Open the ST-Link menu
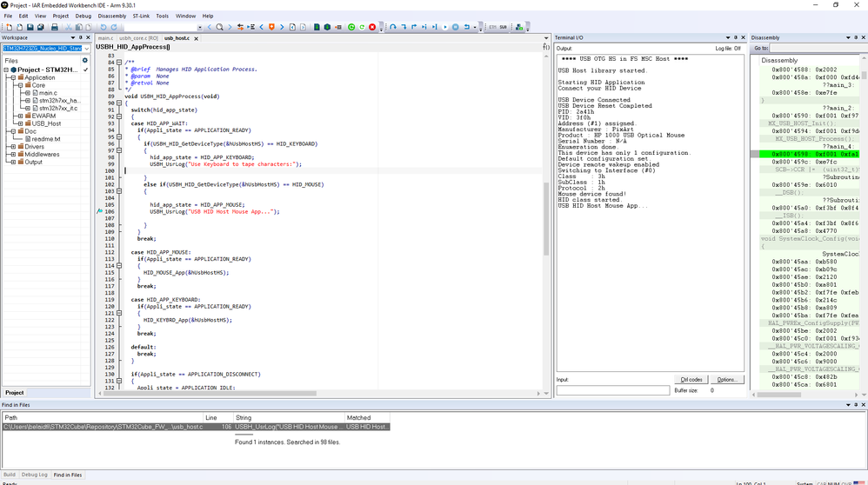This screenshot has width=868, height=485. (141, 16)
